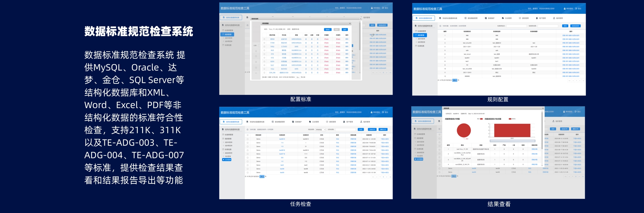The image size is (644, 213).
Task: Open 所有项目 dropdown in 任务检查 panel
Action: (x=321, y=130)
